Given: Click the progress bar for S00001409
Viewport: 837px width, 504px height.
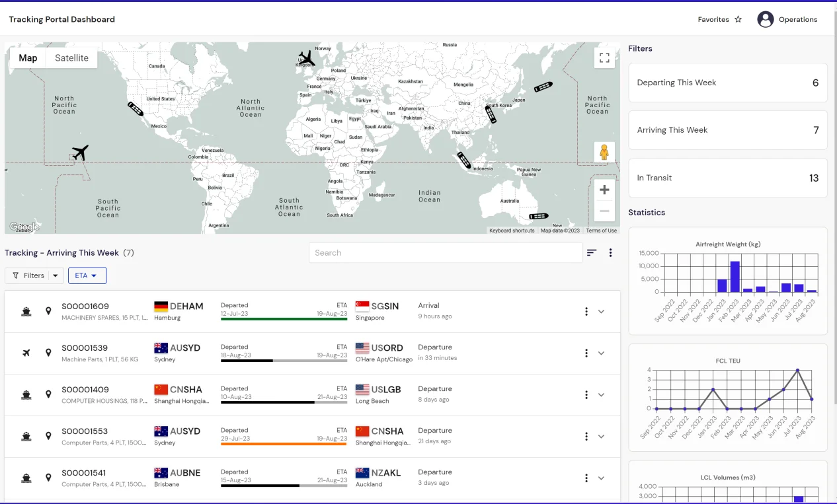Looking at the screenshot, I should point(284,402).
